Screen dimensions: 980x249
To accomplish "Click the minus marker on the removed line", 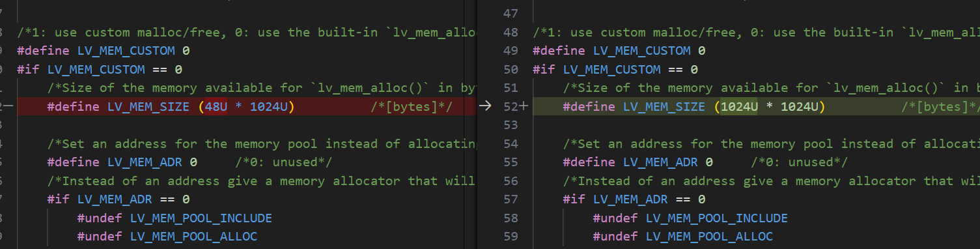I will point(10,106).
